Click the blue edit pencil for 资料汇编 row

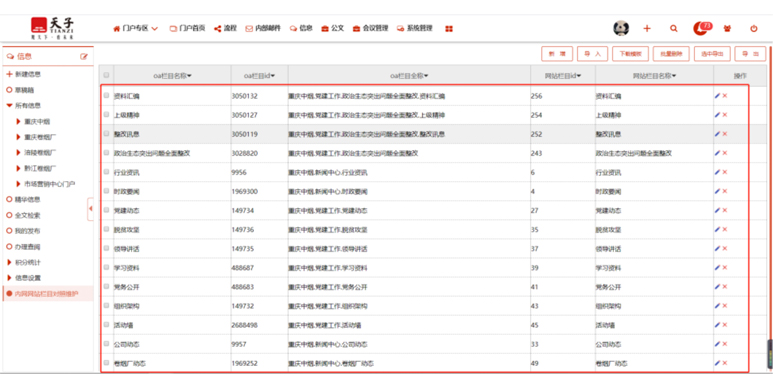tap(717, 96)
